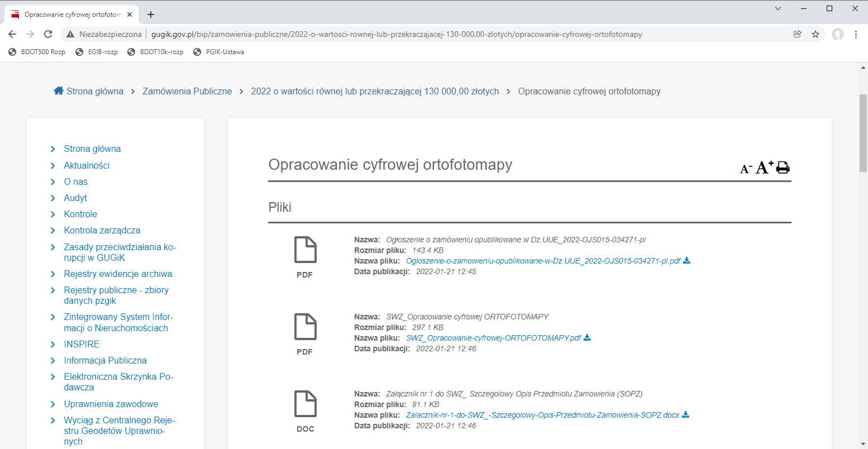868x449 pixels.
Task: Open the BDOT500 Rozp bookmark
Action: (x=37, y=52)
